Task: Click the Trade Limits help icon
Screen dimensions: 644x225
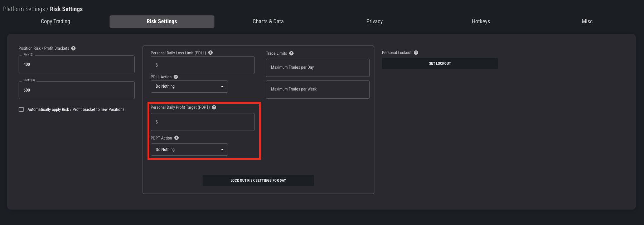Action: click(x=291, y=53)
